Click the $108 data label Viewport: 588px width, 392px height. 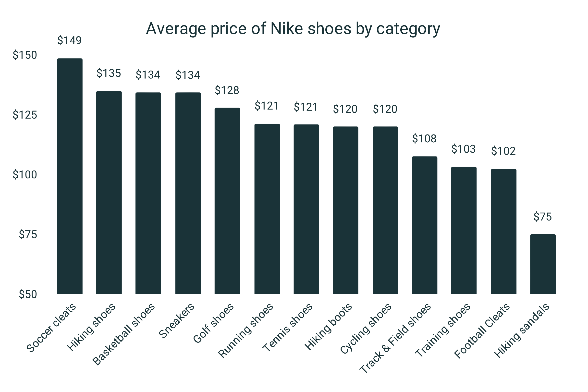(424, 138)
